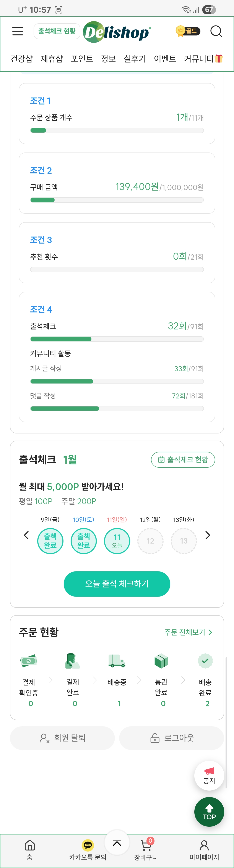Tap the Delishop logo
Image resolution: width=234 pixels, height=868 pixels.
117,32
